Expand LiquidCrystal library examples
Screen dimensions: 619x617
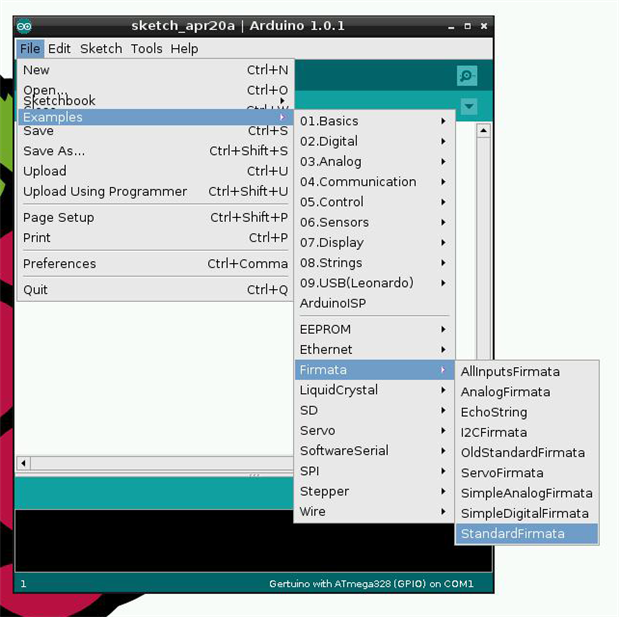pos(374,390)
